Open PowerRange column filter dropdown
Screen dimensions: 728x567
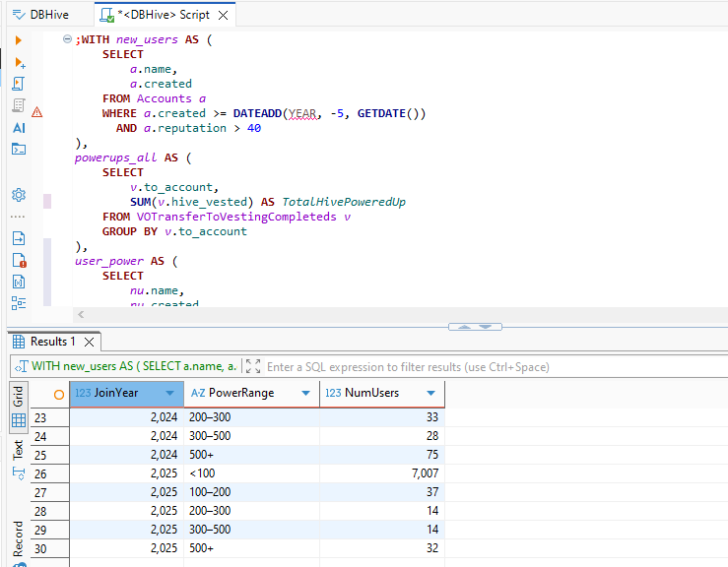click(x=305, y=393)
